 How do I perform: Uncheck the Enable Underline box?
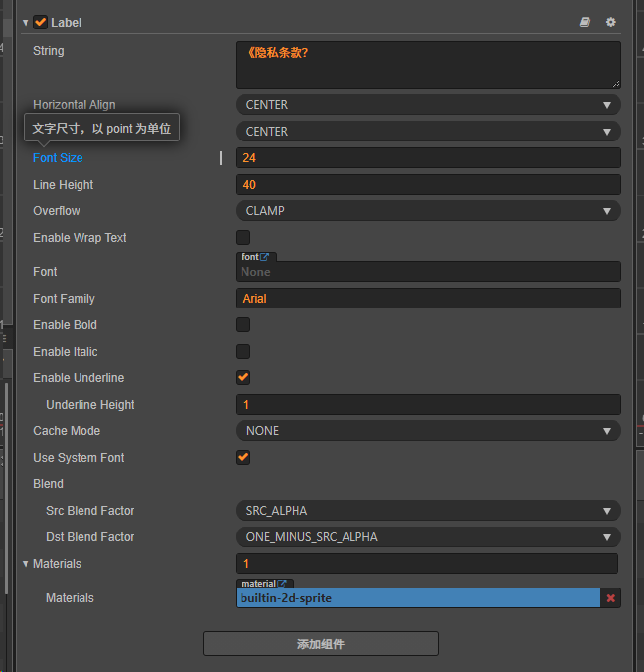(242, 378)
